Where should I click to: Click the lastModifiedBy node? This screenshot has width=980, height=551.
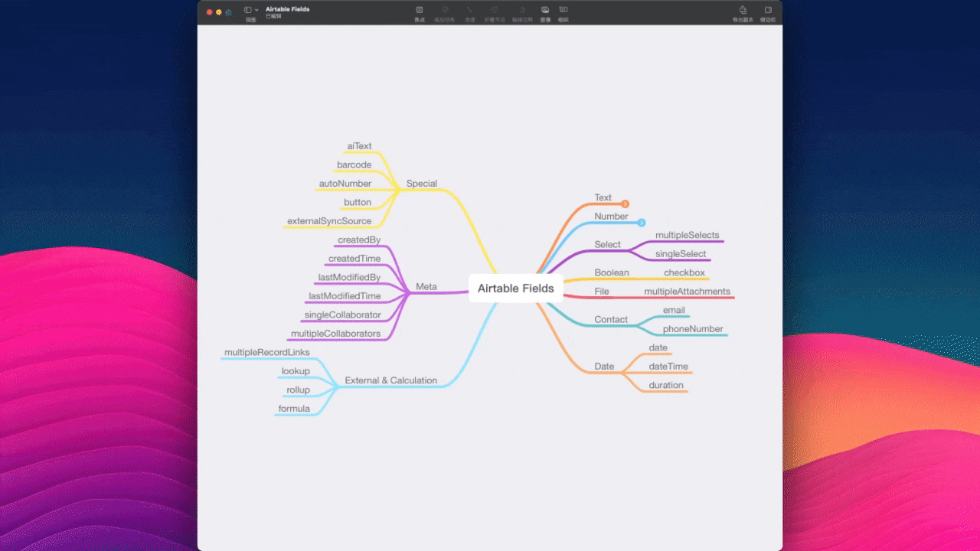coord(349,277)
